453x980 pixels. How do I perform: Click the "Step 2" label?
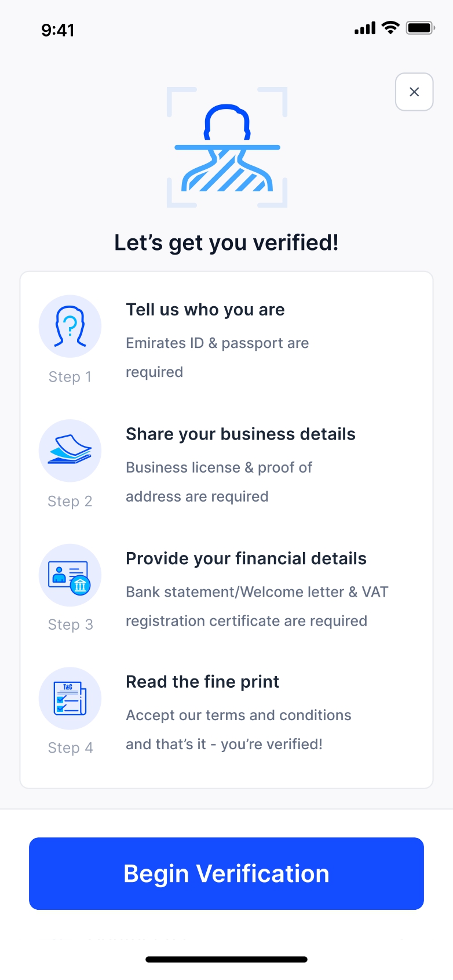point(70,501)
